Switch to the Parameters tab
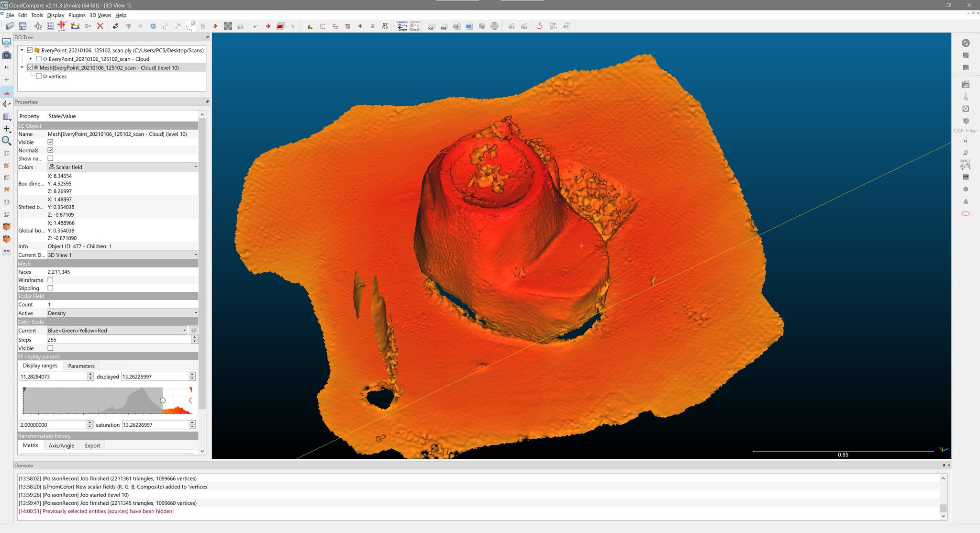 click(81, 366)
